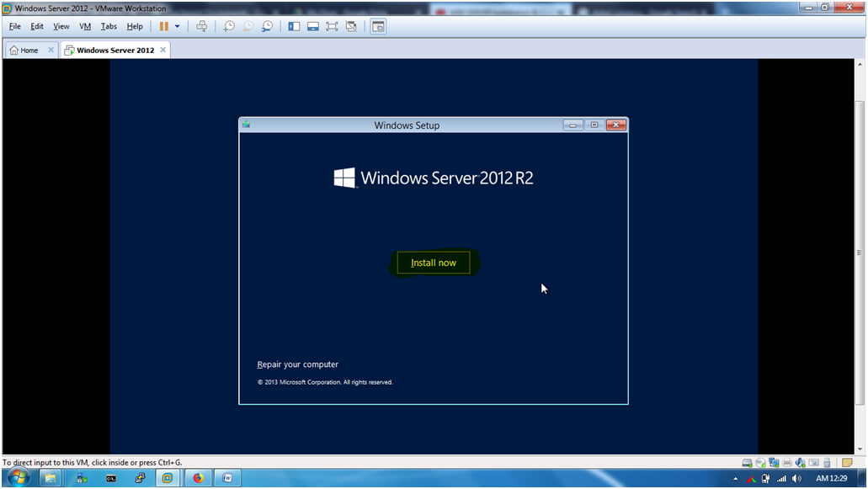The height and width of the screenshot is (489, 868).
Task: Click the network adapter status icon
Action: tap(774, 462)
